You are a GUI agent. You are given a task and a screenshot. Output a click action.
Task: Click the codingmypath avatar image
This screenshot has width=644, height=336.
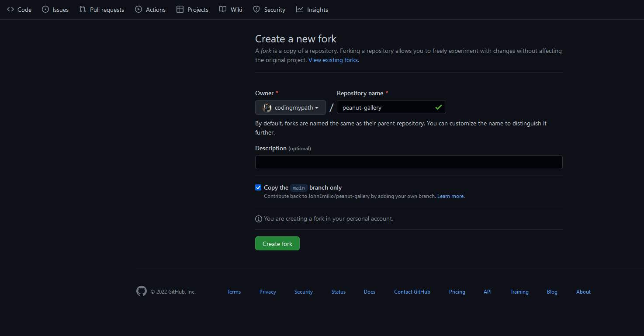(x=267, y=107)
